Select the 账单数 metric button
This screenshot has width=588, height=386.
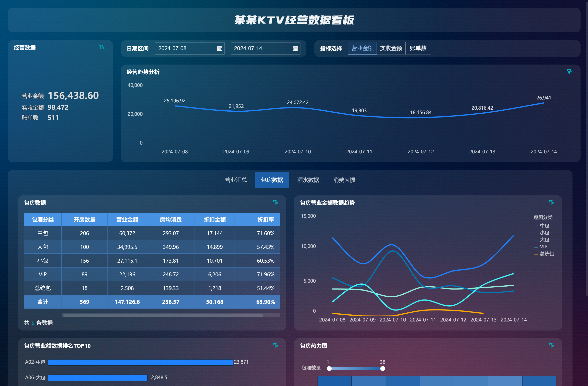pos(418,48)
